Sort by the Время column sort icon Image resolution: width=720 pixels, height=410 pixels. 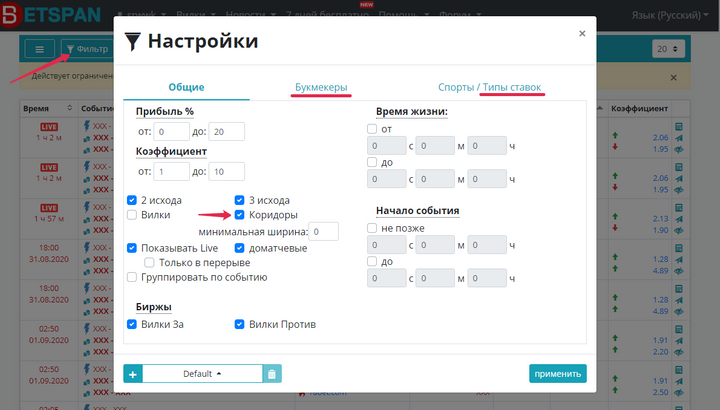[70, 108]
